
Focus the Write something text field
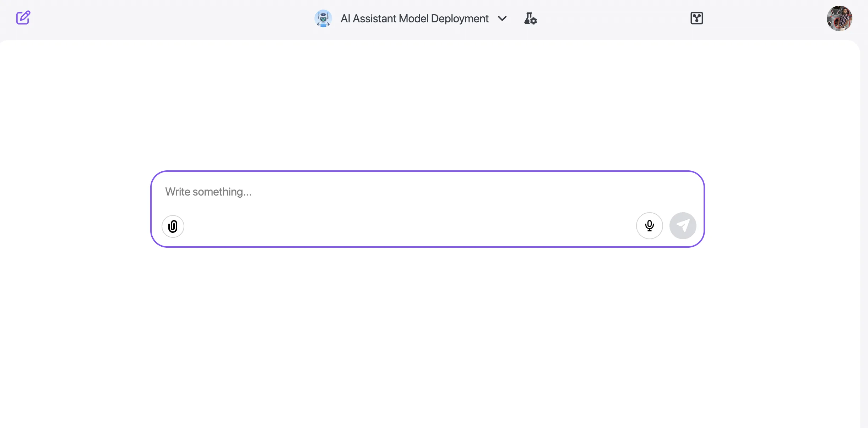(x=427, y=192)
